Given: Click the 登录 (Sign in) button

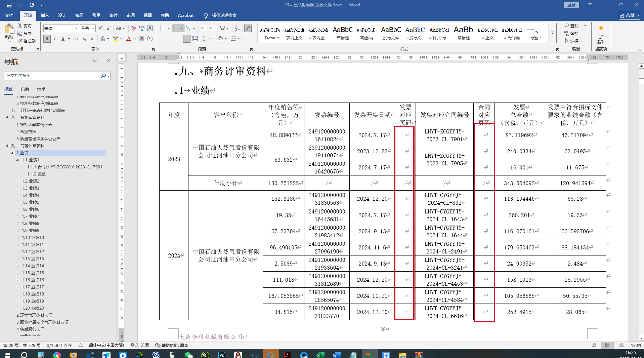Looking at the screenshot, I should (x=571, y=5).
